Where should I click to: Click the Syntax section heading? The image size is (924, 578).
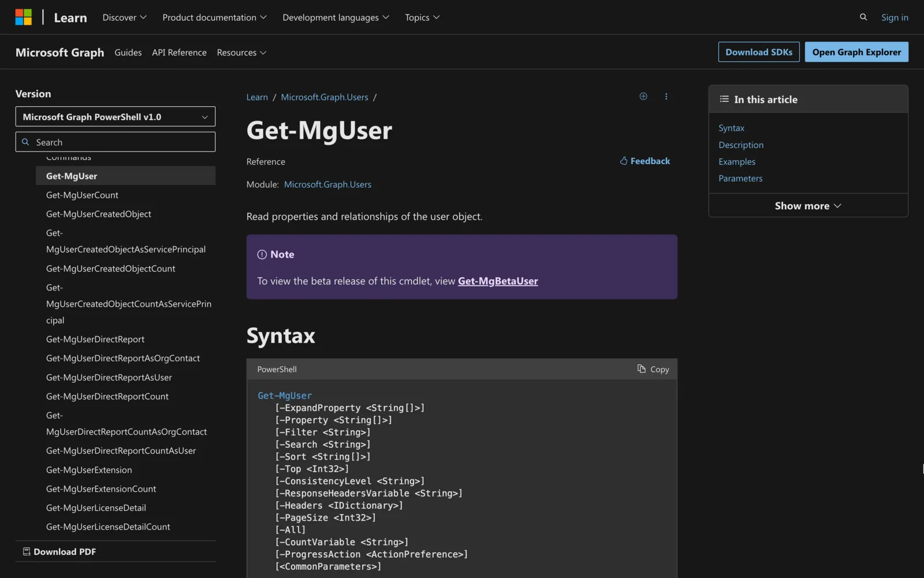pos(281,336)
